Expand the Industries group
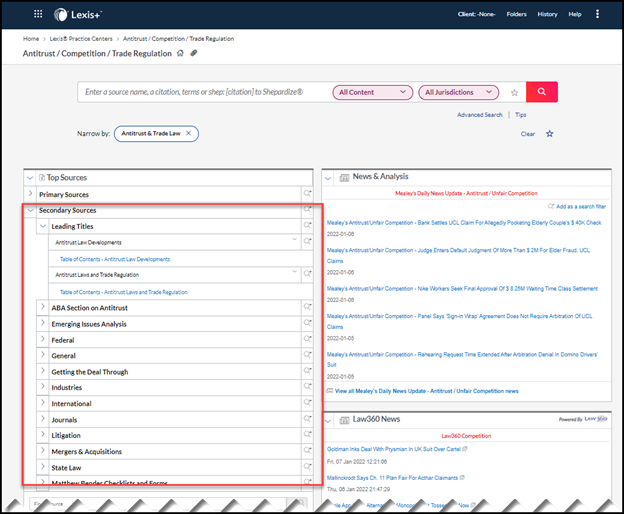Viewport: 625px width, 515px height. click(x=43, y=387)
